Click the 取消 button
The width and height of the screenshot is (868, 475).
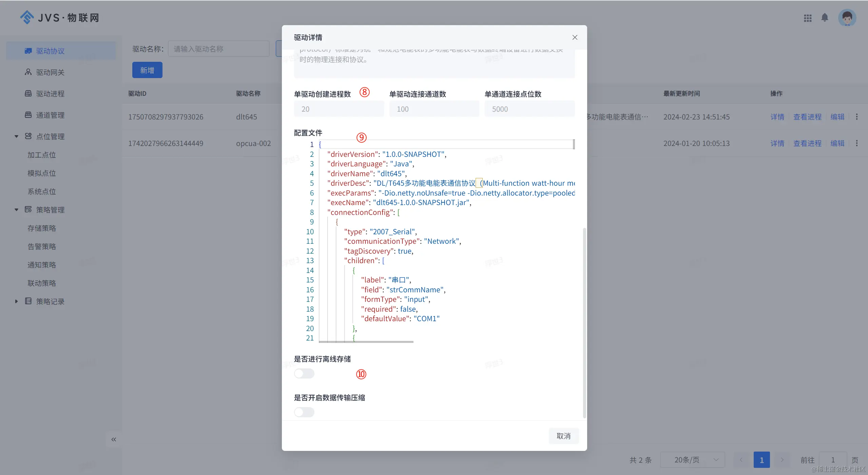pyautogui.click(x=563, y=436)
